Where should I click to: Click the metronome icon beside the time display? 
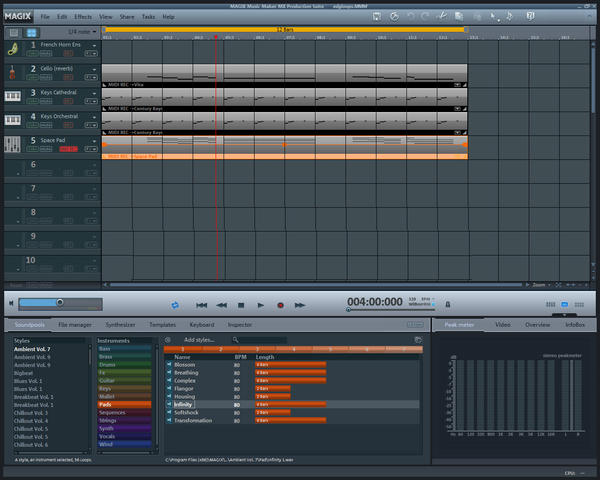(x=448, y=304)
